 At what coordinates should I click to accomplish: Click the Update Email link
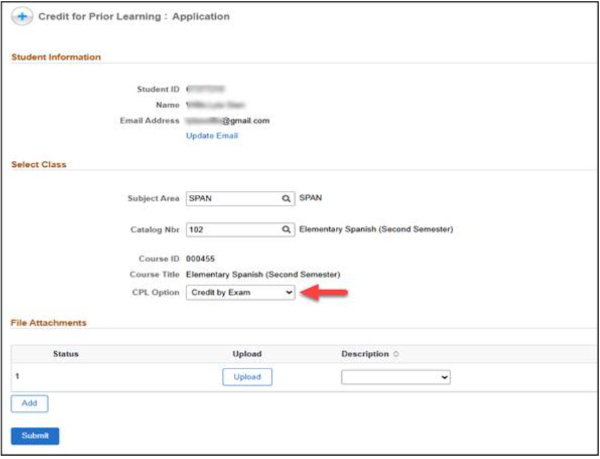[212, 136]
